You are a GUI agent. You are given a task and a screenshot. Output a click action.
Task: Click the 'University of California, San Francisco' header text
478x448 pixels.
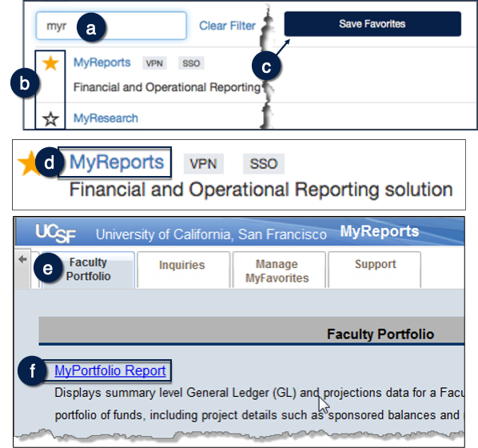(x=211, y=234)
